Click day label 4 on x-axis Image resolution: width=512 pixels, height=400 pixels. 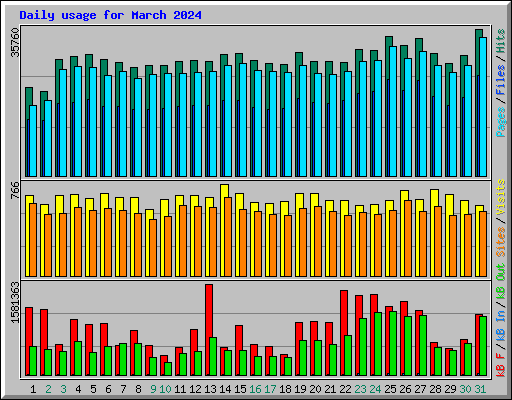[78, 389]
